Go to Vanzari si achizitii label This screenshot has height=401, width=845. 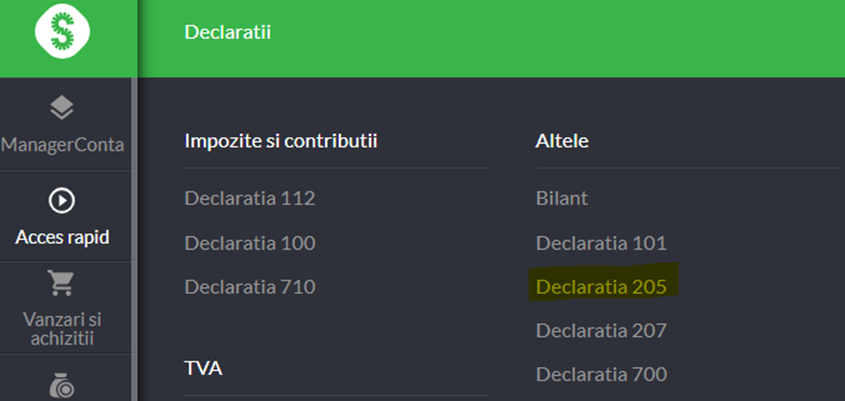(x=62, y=329)
